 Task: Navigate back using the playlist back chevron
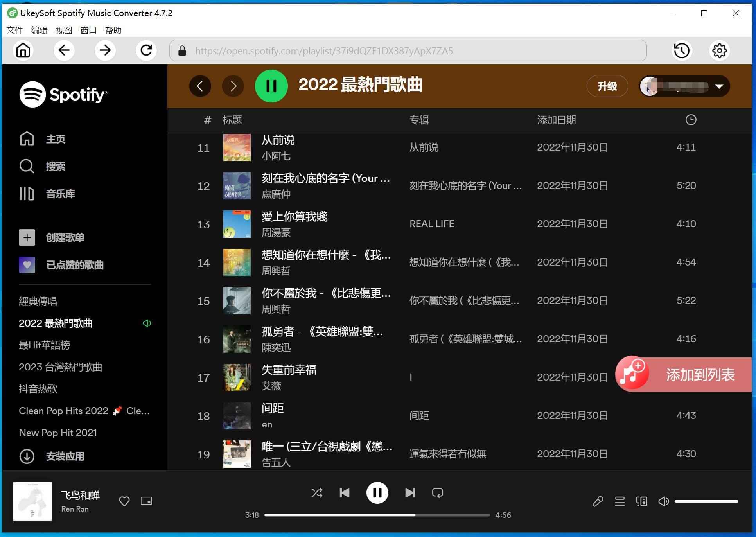click(x=200, y=86)
